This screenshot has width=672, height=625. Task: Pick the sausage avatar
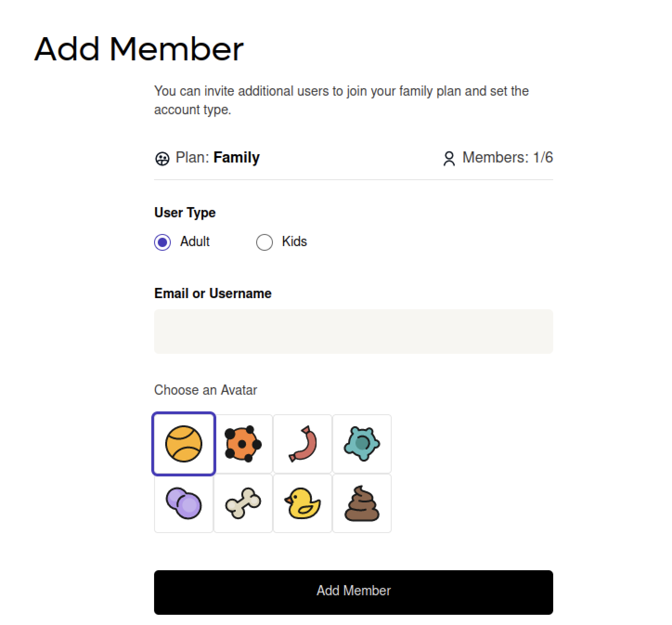pyautogui.click(x=303, y=444)
